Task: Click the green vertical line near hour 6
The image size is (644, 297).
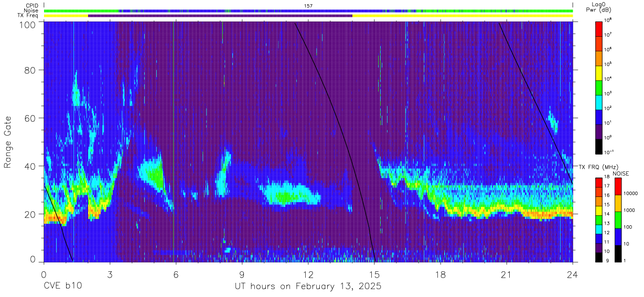Action: 173,141
